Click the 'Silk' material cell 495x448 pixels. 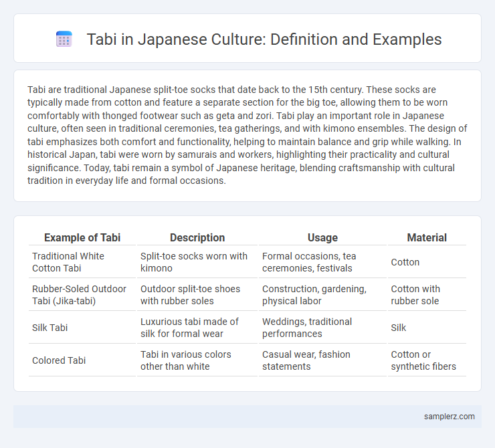(427, 328)
